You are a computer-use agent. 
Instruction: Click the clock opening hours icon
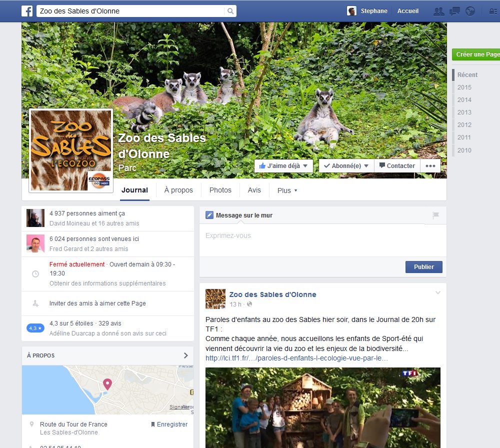(35, 273)
